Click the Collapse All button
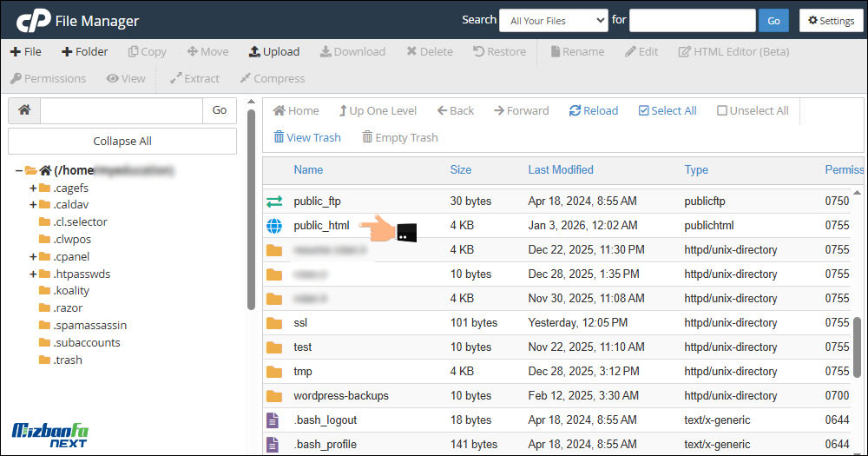This screenshot has width=868, height=456. pyautogui.click(x=122, y=142)
